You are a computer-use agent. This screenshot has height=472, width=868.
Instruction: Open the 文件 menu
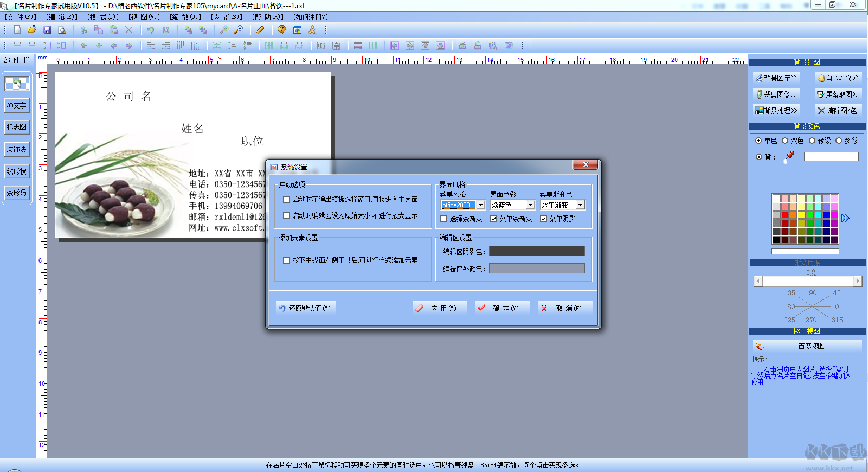coord(21,17)
